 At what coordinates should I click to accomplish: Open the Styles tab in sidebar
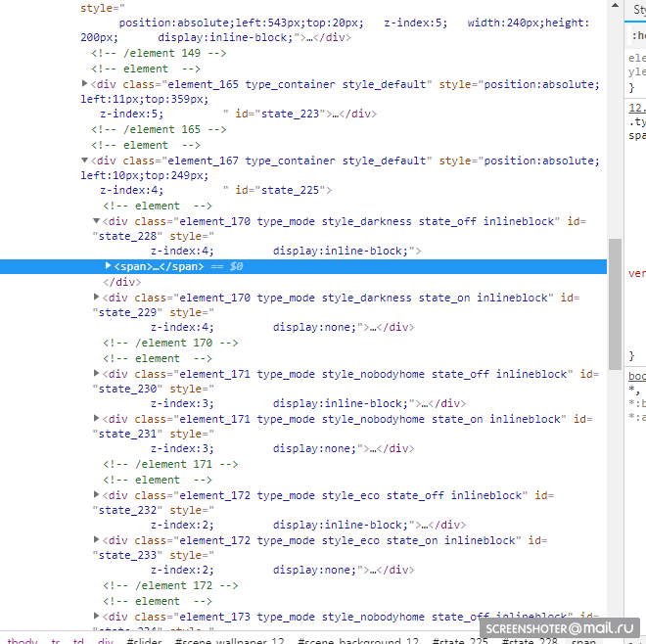tap(638, 10)
